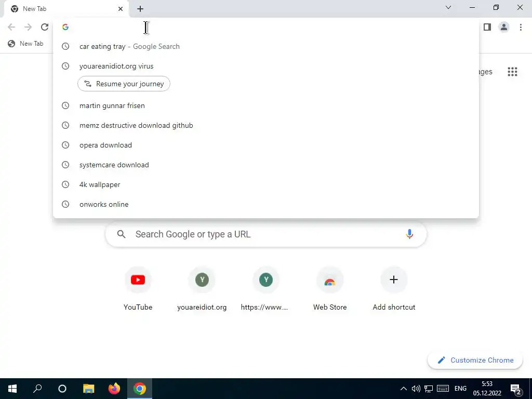Open the notification center icon

click(x=516, y=389)
